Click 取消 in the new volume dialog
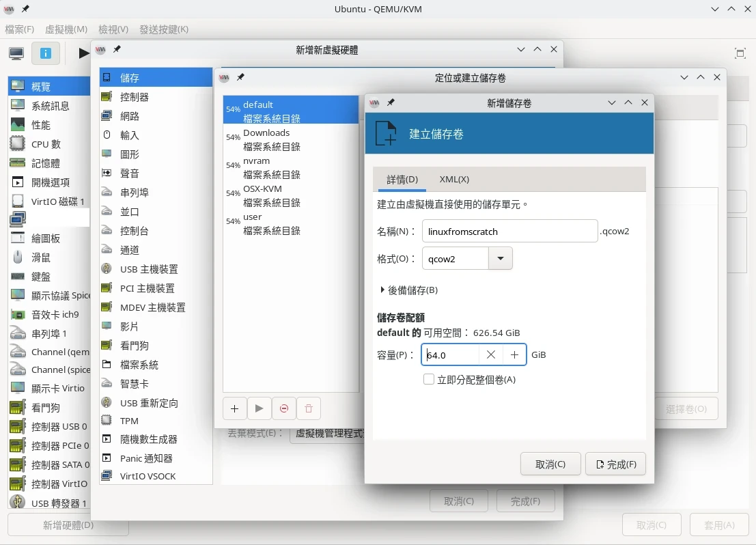This screenshot has width=756, height=545. click(x=550, y=464)
